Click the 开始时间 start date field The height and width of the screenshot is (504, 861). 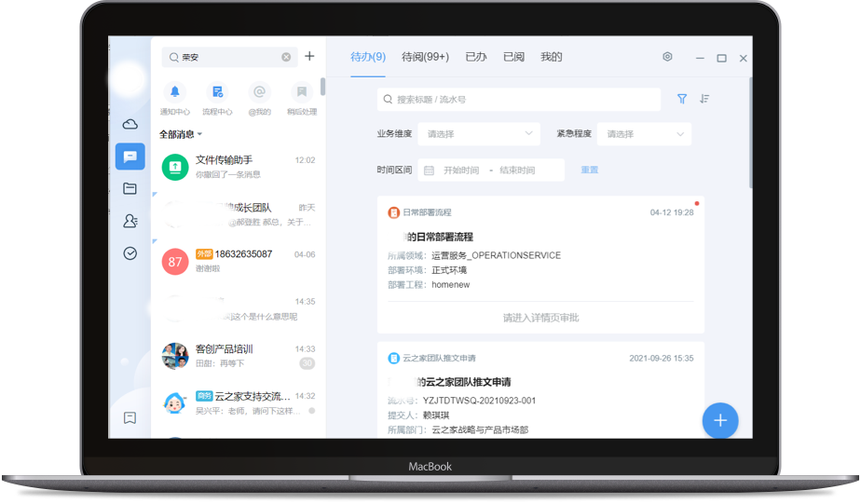coord(461,170)
